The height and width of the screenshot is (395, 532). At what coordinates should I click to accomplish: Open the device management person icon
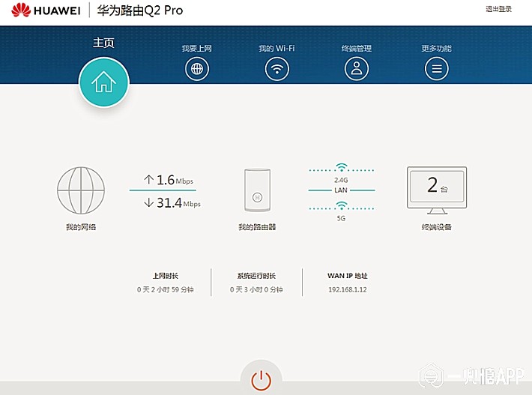(x=357, y=69)
